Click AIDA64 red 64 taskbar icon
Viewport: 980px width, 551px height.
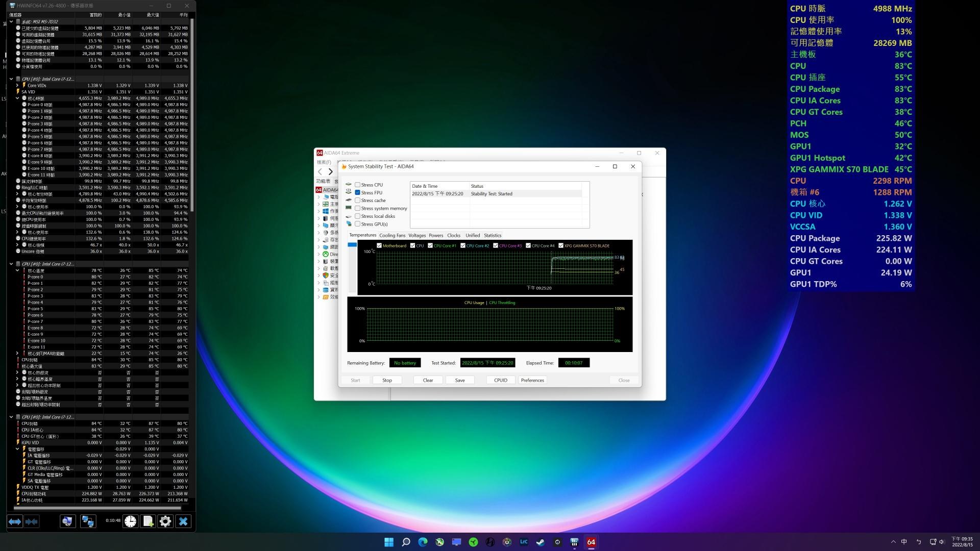591,542
